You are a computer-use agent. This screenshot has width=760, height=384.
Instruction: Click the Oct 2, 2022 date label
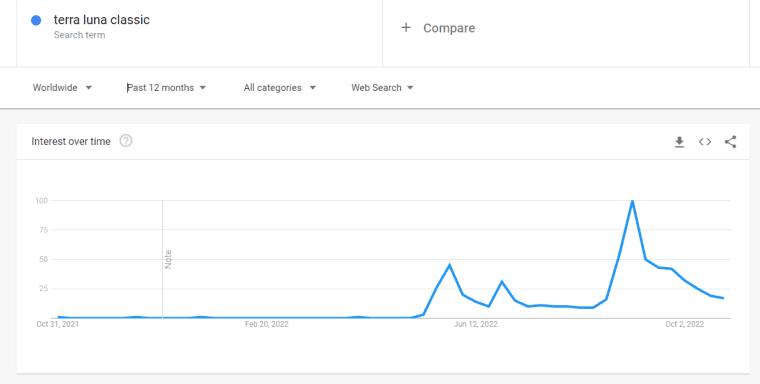(x=684, y=324)
